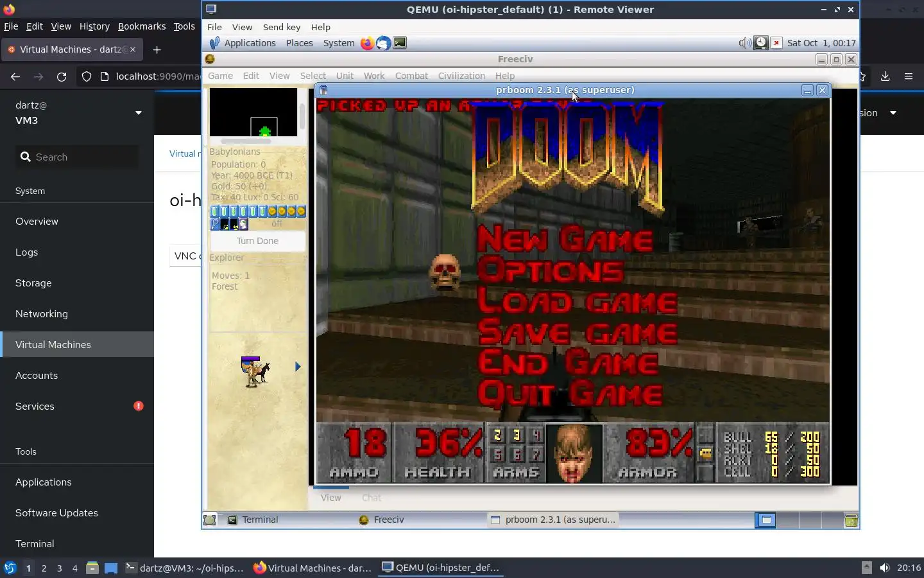The height and width of the screenshot is (578, 924).
Task: Open host file manager taskbar icon
Action: pos(92,568)
